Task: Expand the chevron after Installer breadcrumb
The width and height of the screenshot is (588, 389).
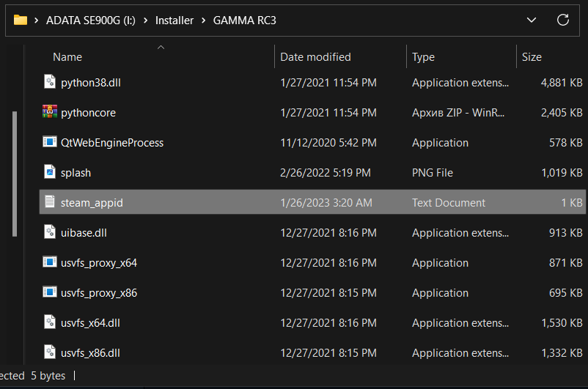Action: 203,21
